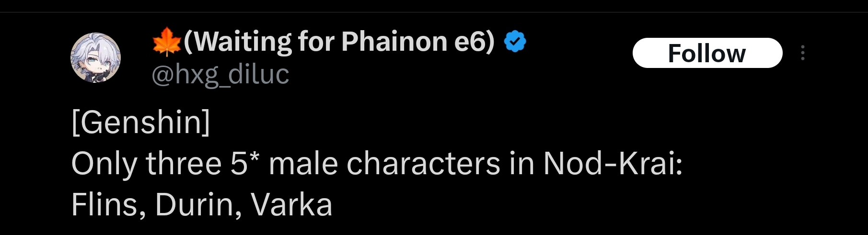Open the three-dot more options menu

coord(802,53)
